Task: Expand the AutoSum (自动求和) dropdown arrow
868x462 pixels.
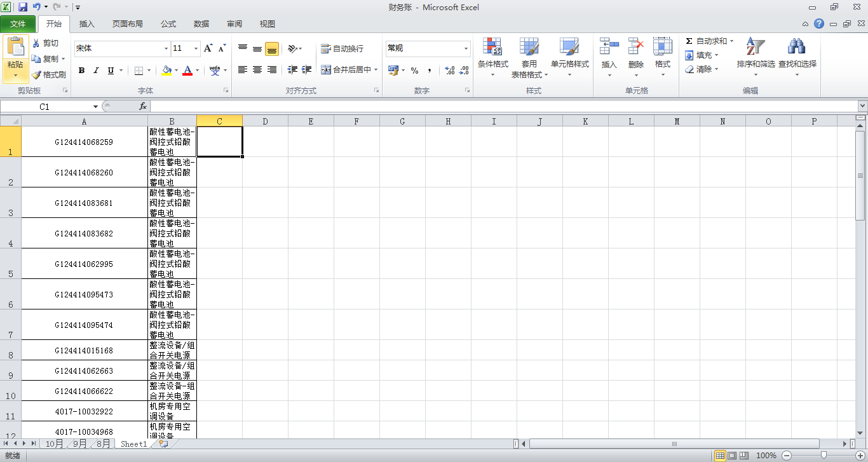Action: point(731,41)
